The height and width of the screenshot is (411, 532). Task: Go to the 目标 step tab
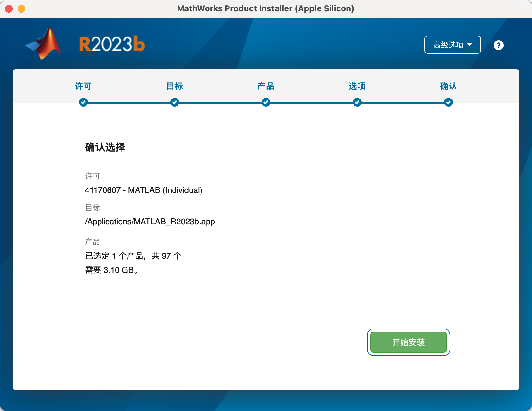[175, 86]
